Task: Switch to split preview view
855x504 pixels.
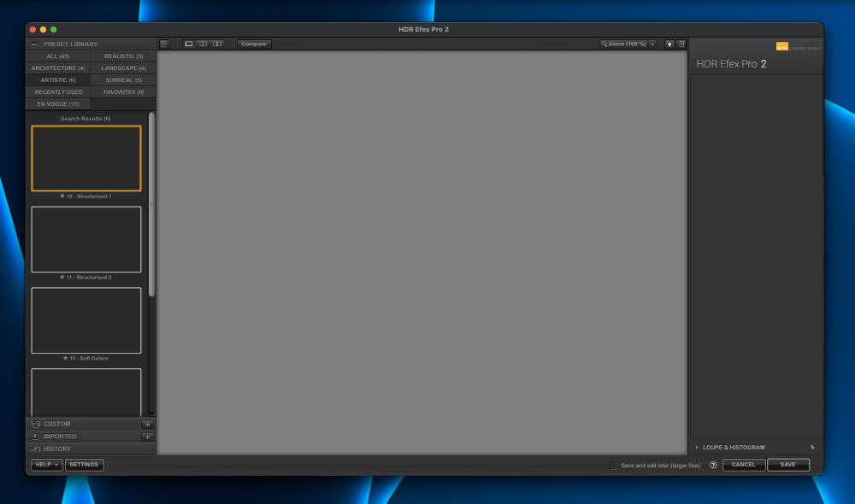Action: click(x=203, y=44)
